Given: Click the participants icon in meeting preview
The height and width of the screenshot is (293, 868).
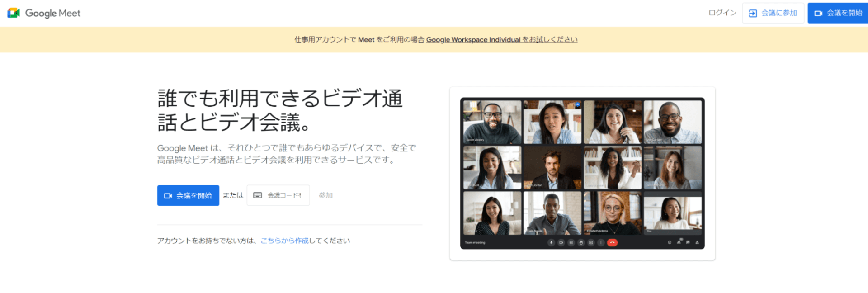Looking at the screenshot, I should click(x=679, y=242).
